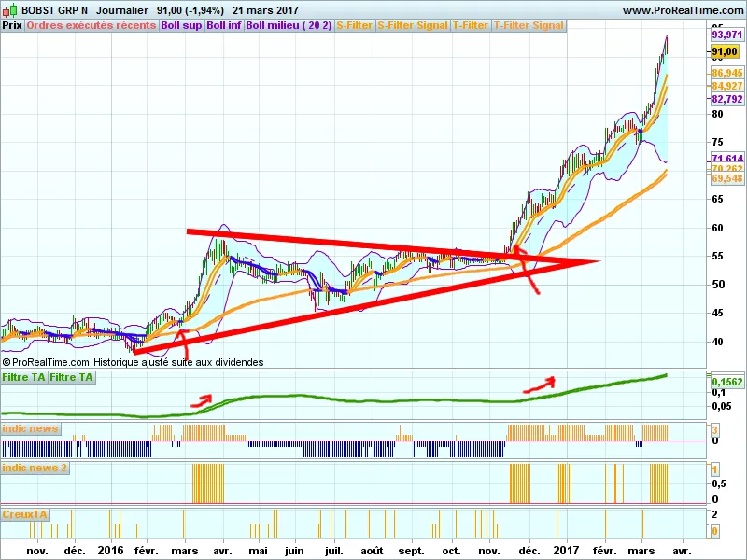Click the yellow 91,00 current price tag

(725, 51)
